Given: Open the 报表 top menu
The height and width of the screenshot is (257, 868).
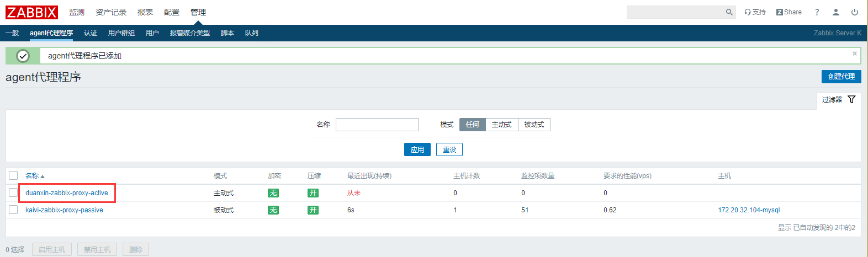Looking at the screenshot, I should click(x=145, y=12).
